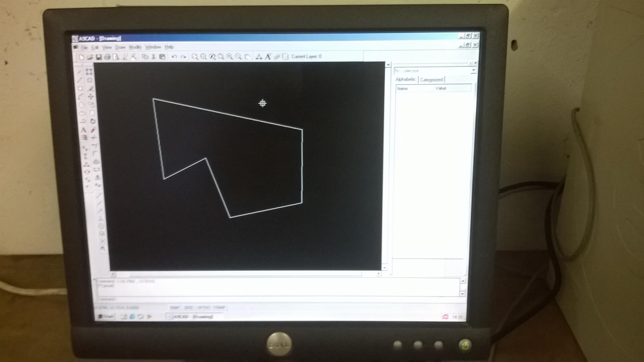
Task: Click the Undo arrow icon
Action: (x=174, y=57)
